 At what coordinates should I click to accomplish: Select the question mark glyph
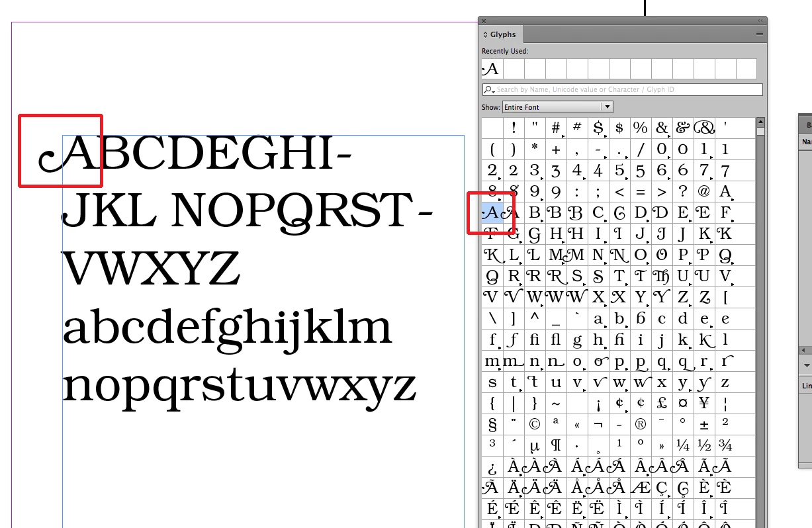click(682, 192)
